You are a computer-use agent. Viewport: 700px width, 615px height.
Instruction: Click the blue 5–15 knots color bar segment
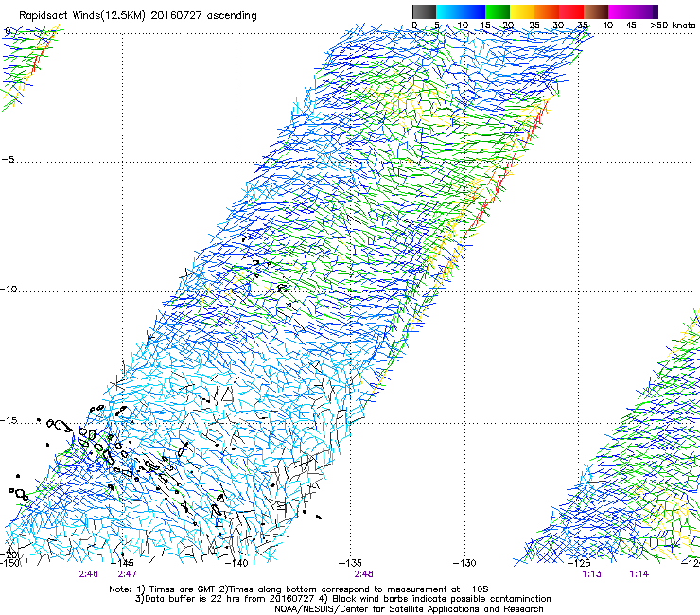(x=461, y=11)
